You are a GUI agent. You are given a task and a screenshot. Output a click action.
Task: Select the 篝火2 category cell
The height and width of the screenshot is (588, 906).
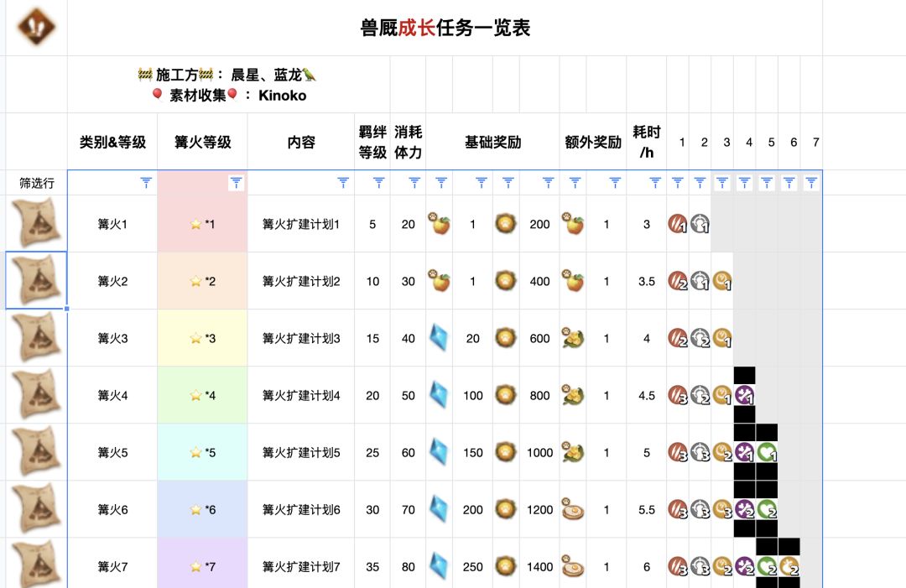[112, 281]
